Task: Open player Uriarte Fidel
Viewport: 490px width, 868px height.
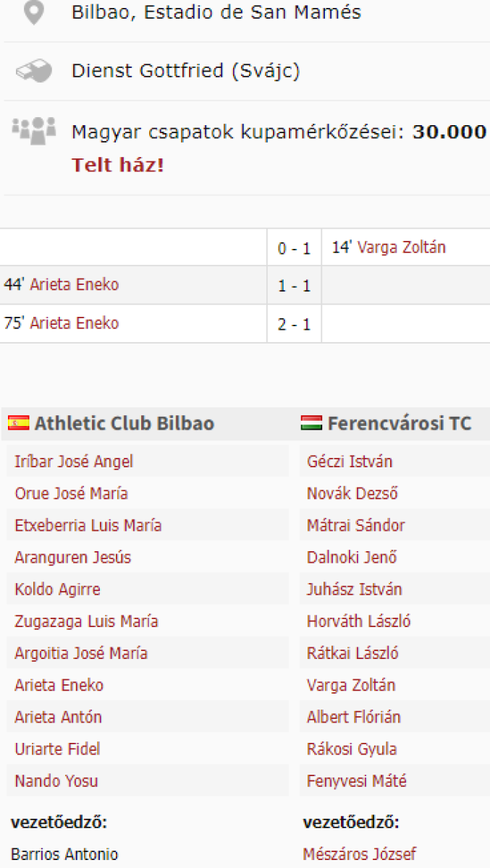Action: pyautogui.click(x=57, y=749)
